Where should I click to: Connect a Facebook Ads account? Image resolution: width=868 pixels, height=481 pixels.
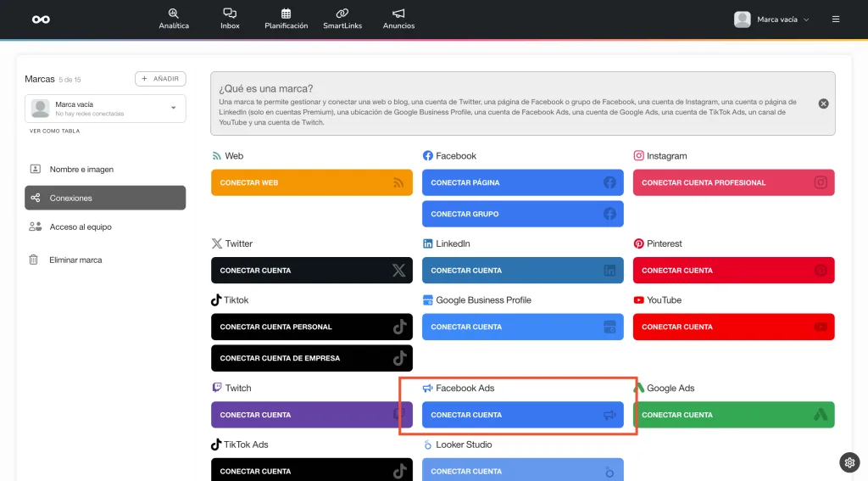[x=522, y=415]
